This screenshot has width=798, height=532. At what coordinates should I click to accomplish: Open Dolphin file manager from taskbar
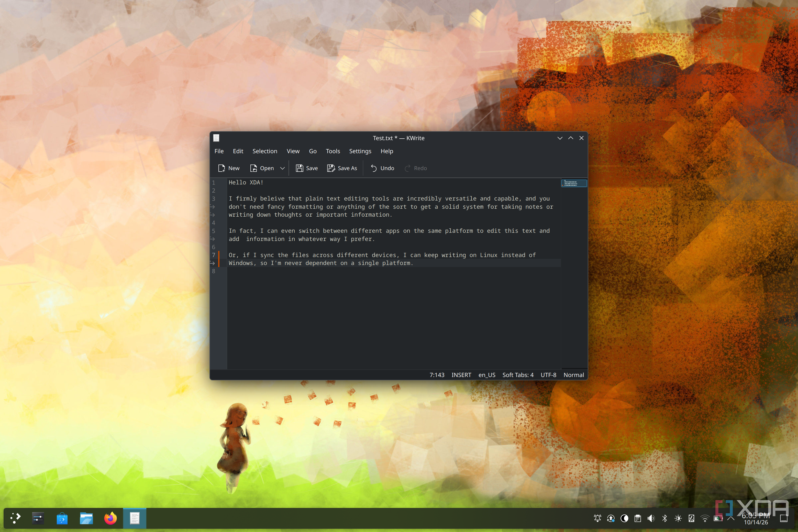click(86, 518)
